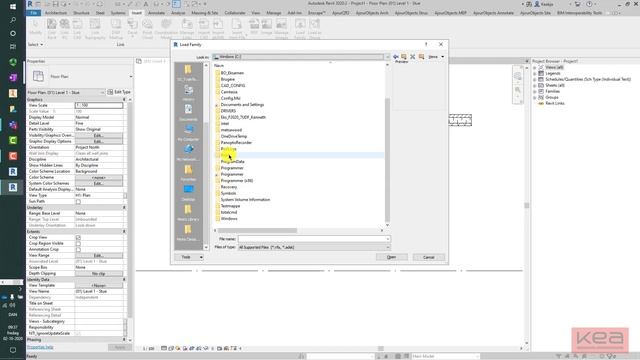Toggle the Crop View checkbox
The image size is (640, 360).
pos(78,238)
